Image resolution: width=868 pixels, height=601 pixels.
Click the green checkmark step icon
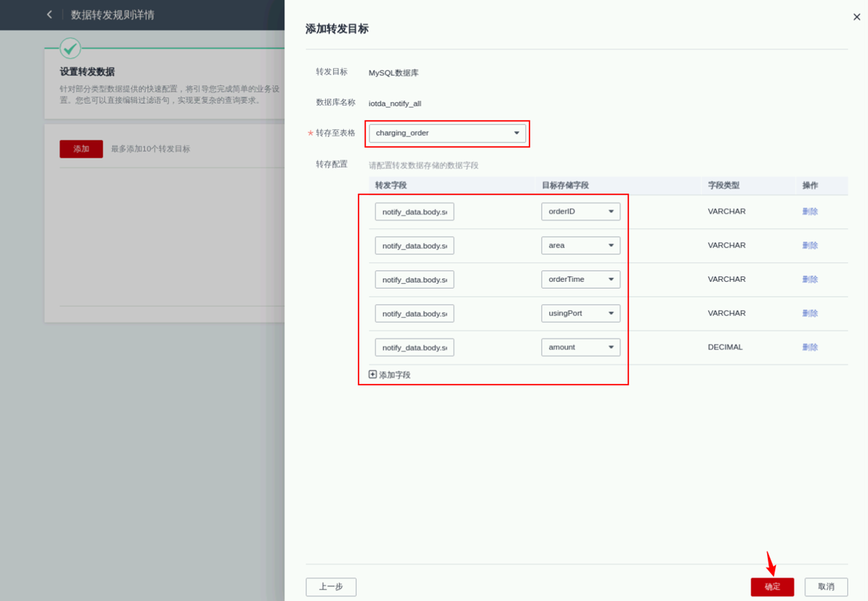(70, 48)
